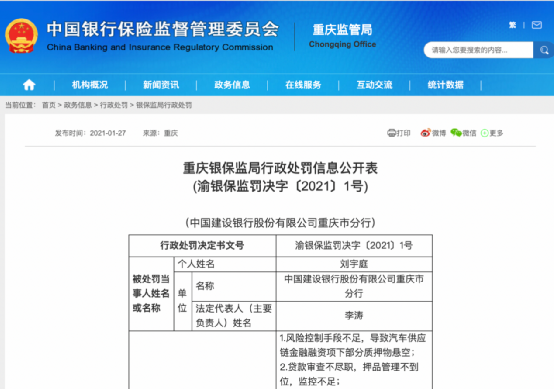Click 首页 breadcrumb link

49,105
